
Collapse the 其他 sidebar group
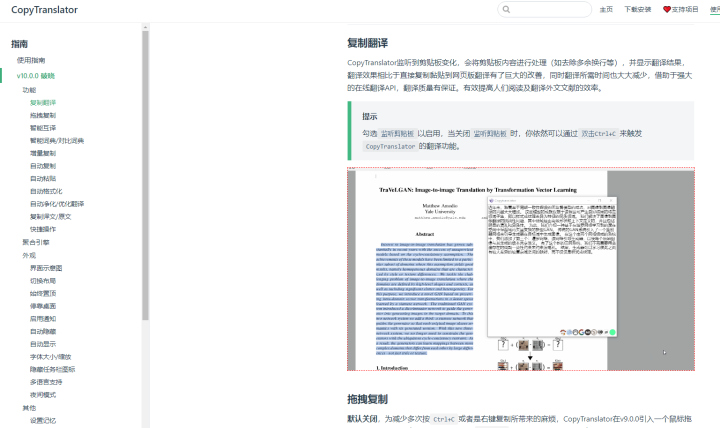click(29, 408)
